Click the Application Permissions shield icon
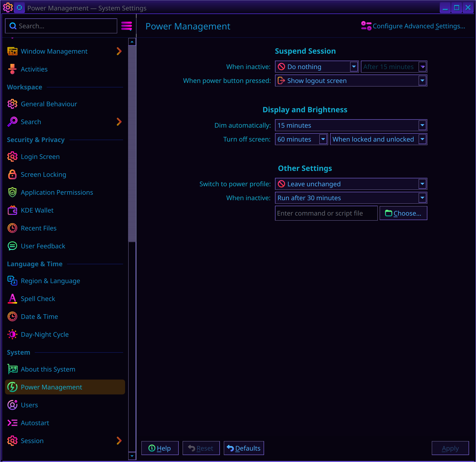476x462 pixels. point(12,192)
